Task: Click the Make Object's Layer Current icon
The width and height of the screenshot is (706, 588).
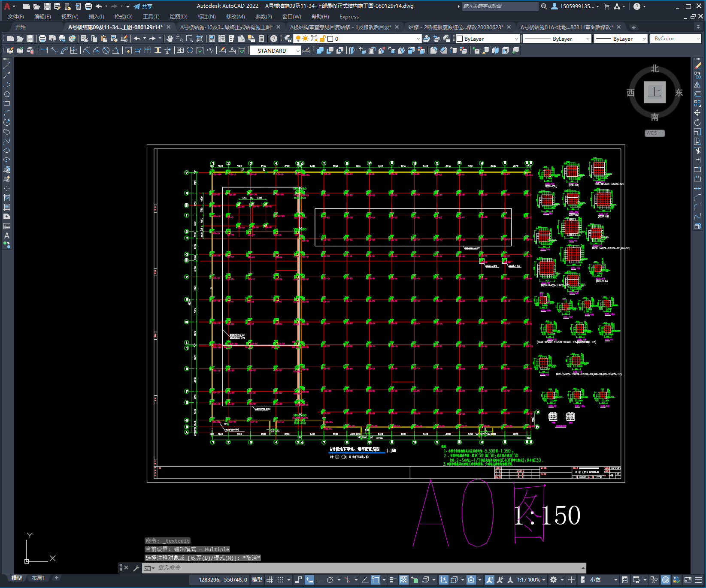Action: pos(427,39)
